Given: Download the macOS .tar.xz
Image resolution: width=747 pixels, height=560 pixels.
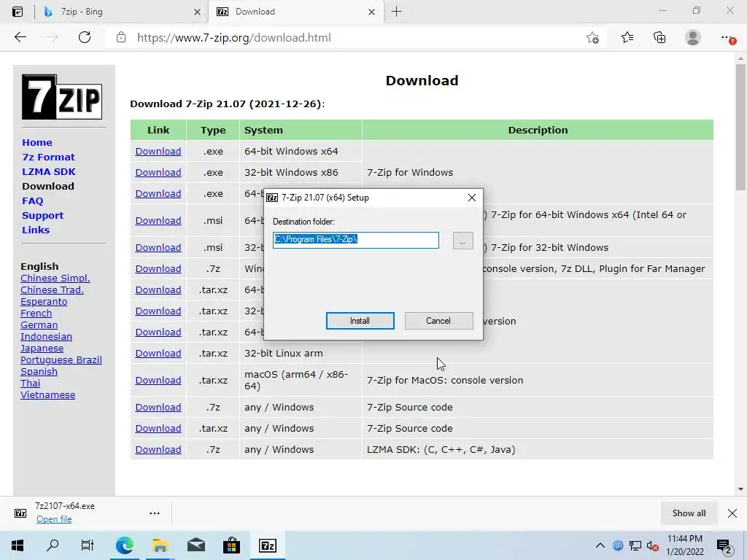Looking at the screenshot, I should [x=158, y=380].
